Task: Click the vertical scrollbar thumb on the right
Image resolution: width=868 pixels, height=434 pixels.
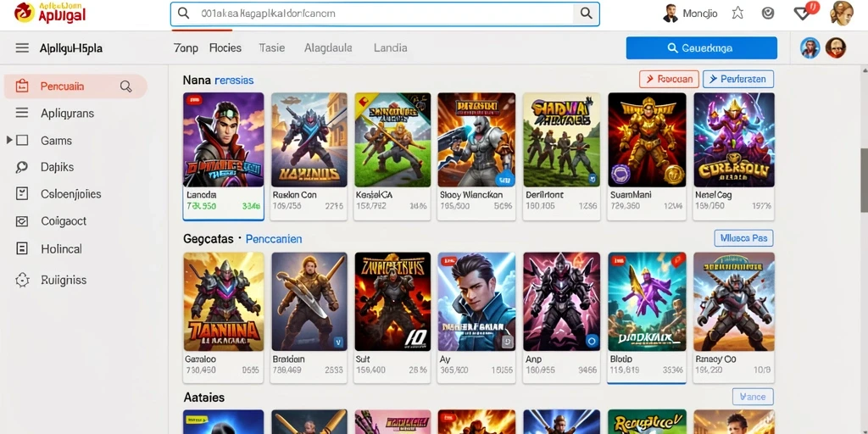Action: [864, 180]
